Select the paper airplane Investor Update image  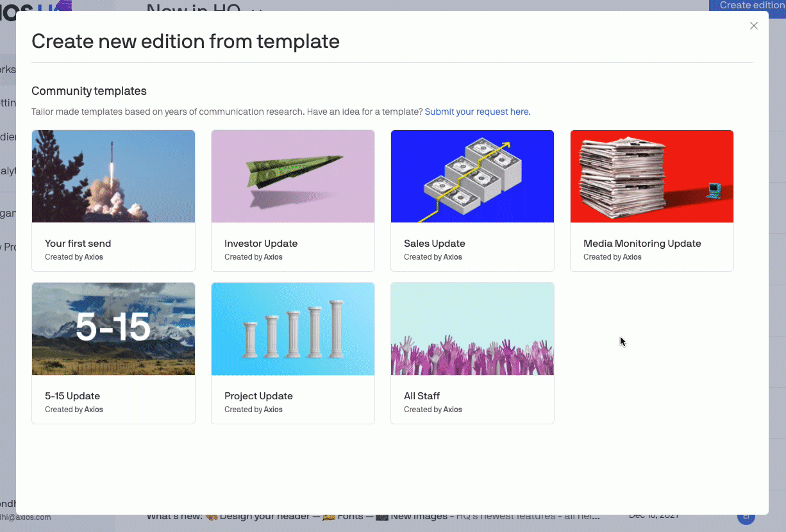(x=293, y=176)
